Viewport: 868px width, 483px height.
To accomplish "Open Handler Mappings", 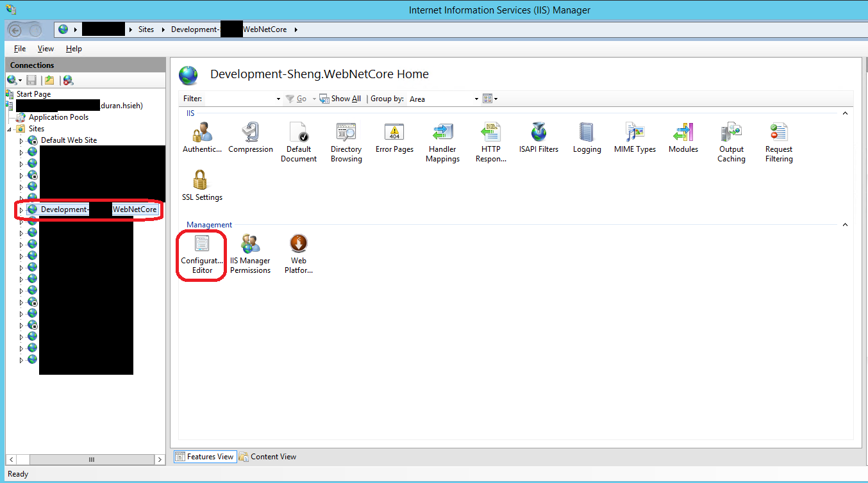I will pos(443,143).
